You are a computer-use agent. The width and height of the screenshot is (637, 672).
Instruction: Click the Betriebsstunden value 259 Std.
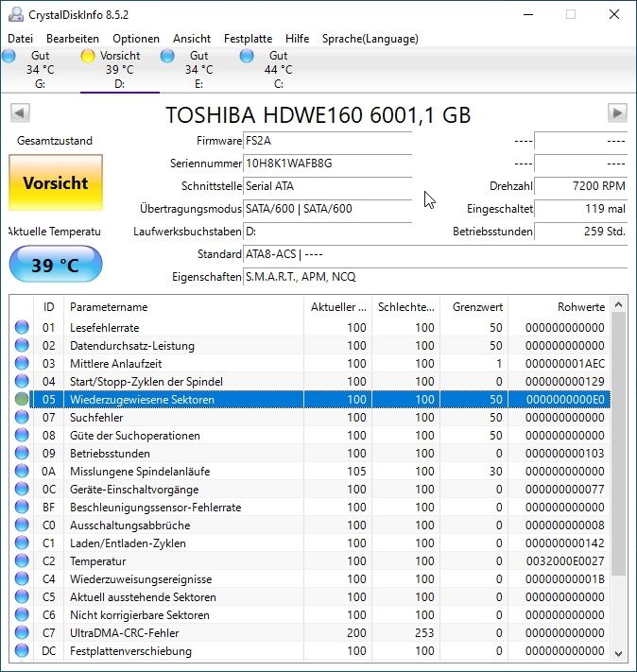click(x=581, y=232)
